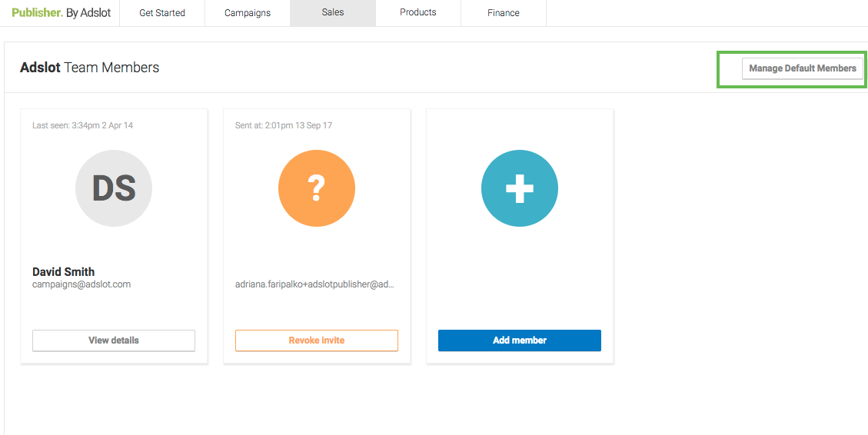This screenshot has height=435, width=868.
Task: Click the Last seen timestamp
Action: click(82, 125)
